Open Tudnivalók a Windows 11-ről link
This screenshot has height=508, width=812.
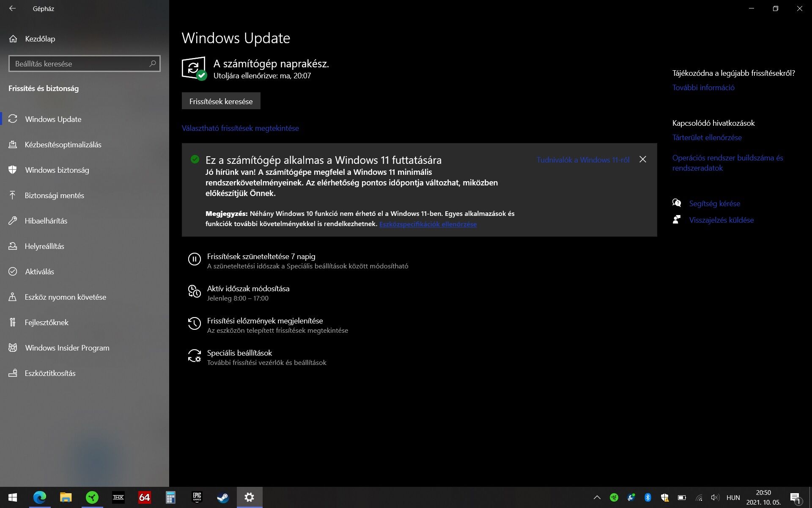[x=583, y=160]
